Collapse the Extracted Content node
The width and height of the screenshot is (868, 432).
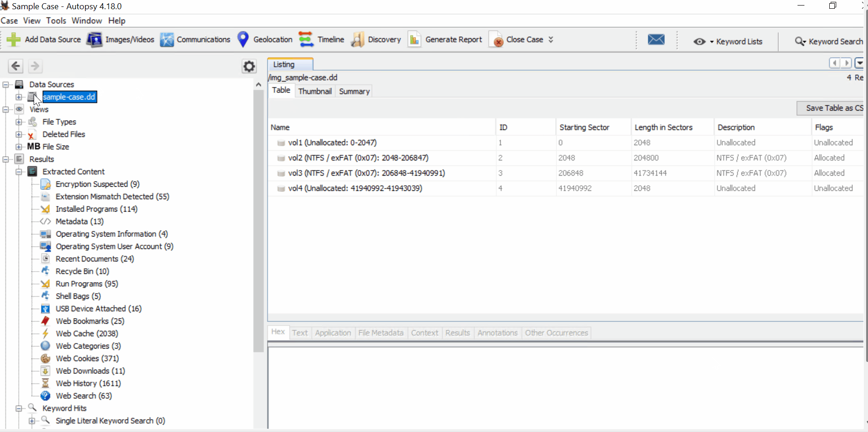coord(19,172)
